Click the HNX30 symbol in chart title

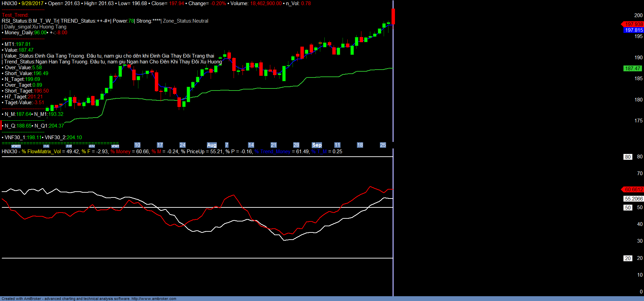pyautogui.click(x=9, y=3)
